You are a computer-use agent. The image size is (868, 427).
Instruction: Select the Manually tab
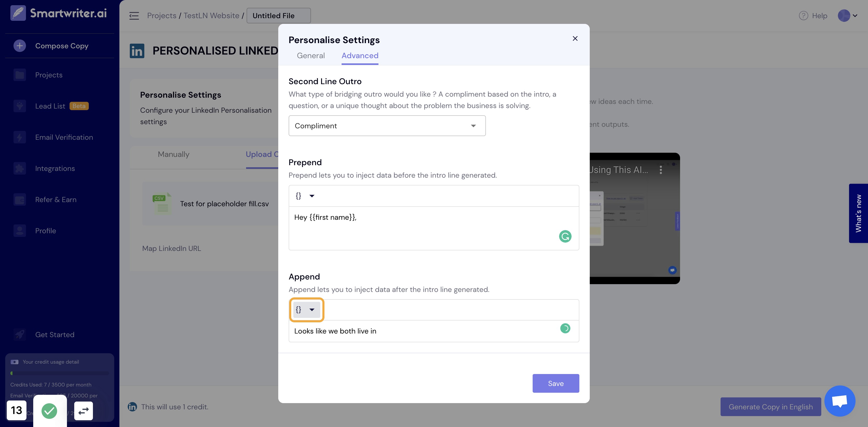coord(174,154)
